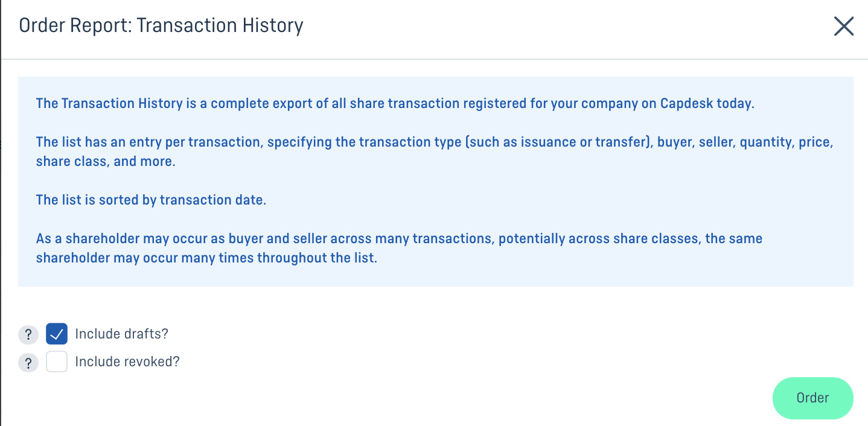Enable the Include revoked checkbox
This screenshot has width=868, height=426.
pyautogui.click(x=57, y=361)
